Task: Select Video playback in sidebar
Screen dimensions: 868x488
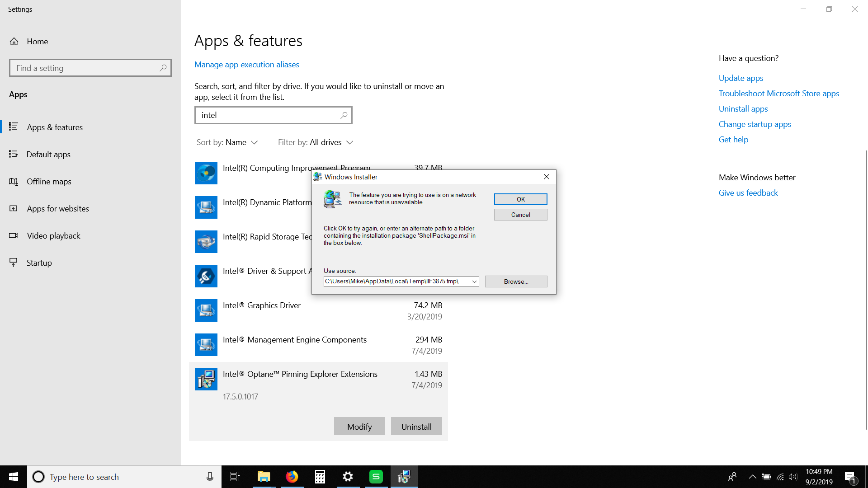Action: (x=53, y=236)
